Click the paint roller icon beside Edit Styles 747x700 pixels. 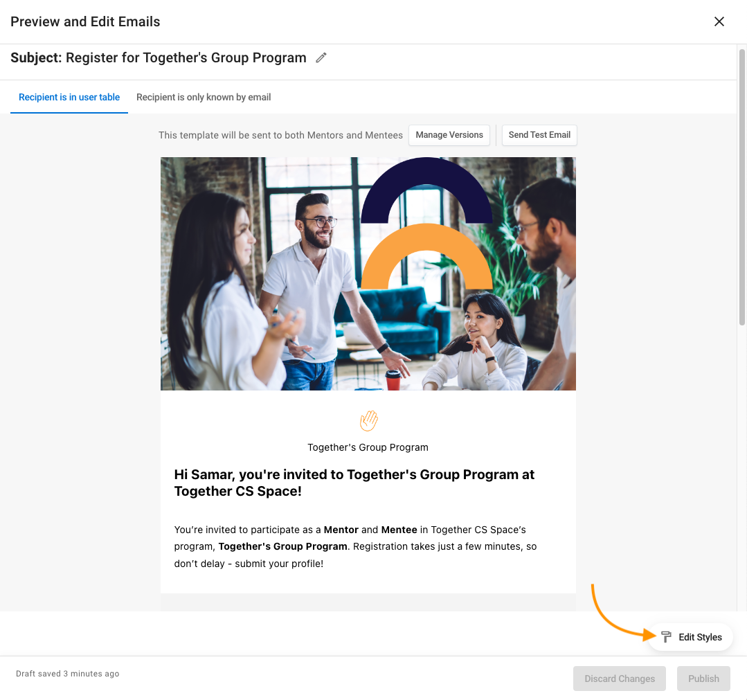pyautogui.click(x=666, y=636)
